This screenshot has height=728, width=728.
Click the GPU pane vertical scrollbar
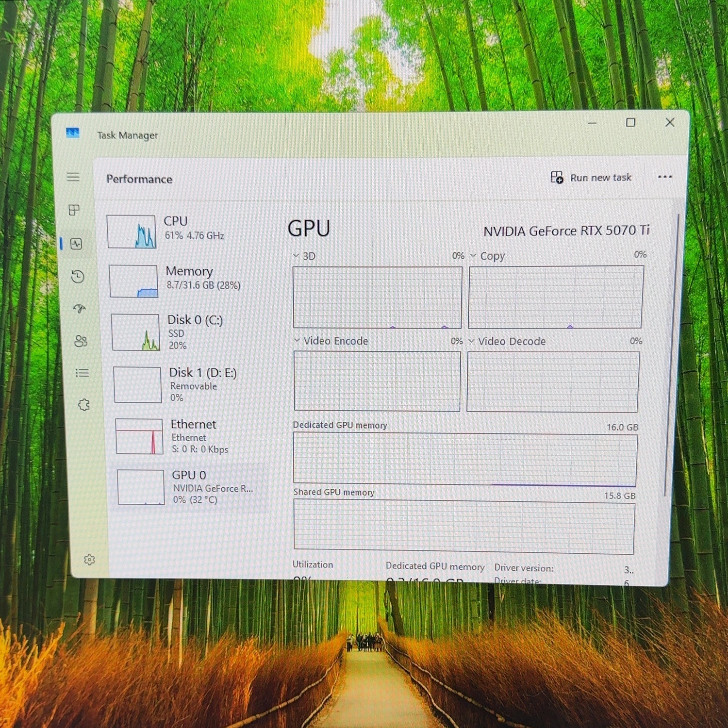pyautogui.click(x=672, y=354)
